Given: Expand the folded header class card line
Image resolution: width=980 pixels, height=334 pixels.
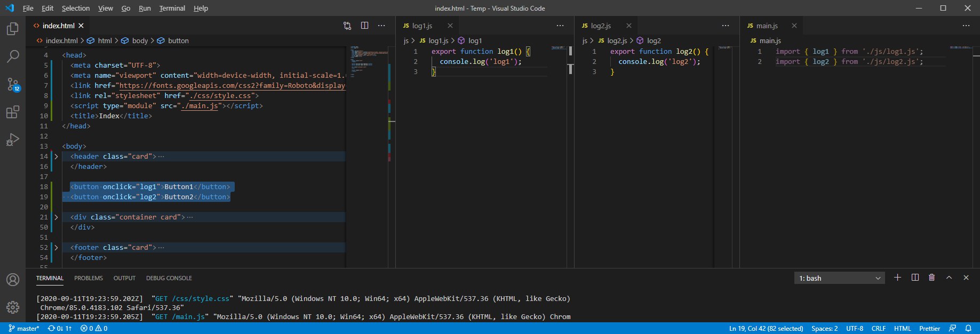Looking at the screenshot, I should pos(56,157).
